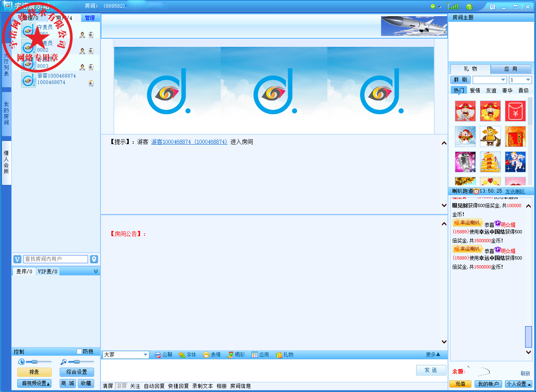Click the V icon beside user search

[17, 259]
